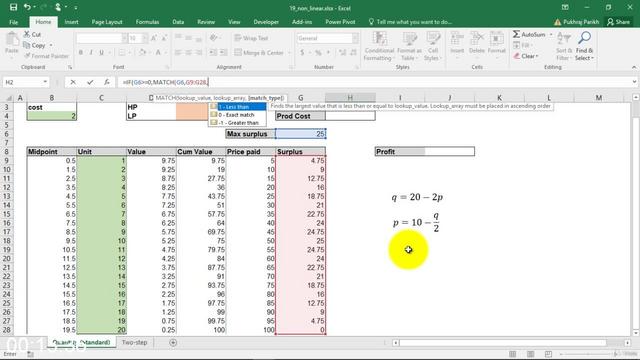Cancel formula entry with X button
This screenshot has height=360, width=640.
(x=73, y=82)
